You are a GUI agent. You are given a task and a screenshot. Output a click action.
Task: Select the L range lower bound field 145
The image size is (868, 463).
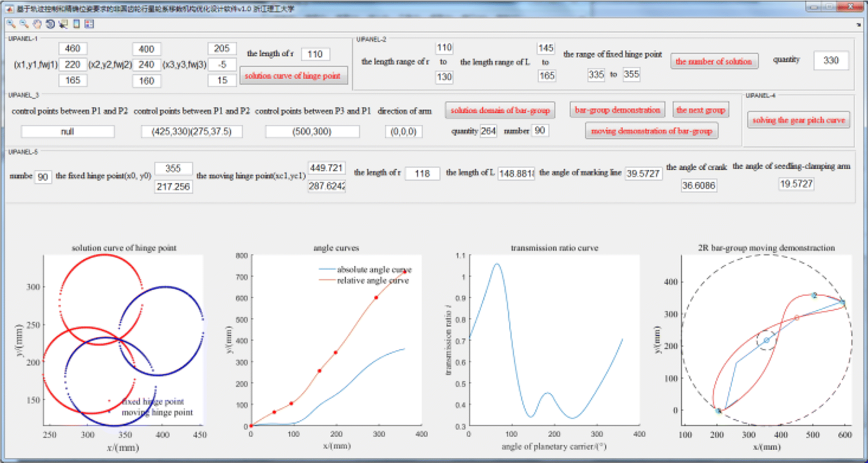546,48
